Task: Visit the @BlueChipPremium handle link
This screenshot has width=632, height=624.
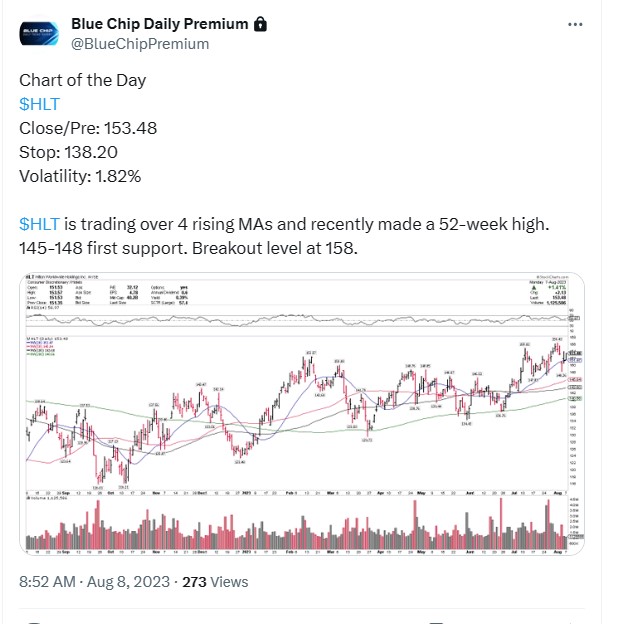Action: click(140, 44)
